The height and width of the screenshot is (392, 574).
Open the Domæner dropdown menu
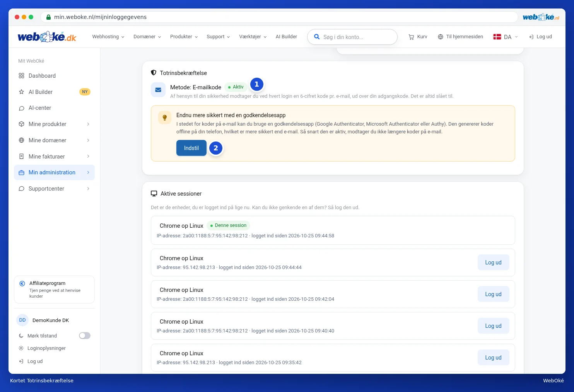[x=147, y=37]
